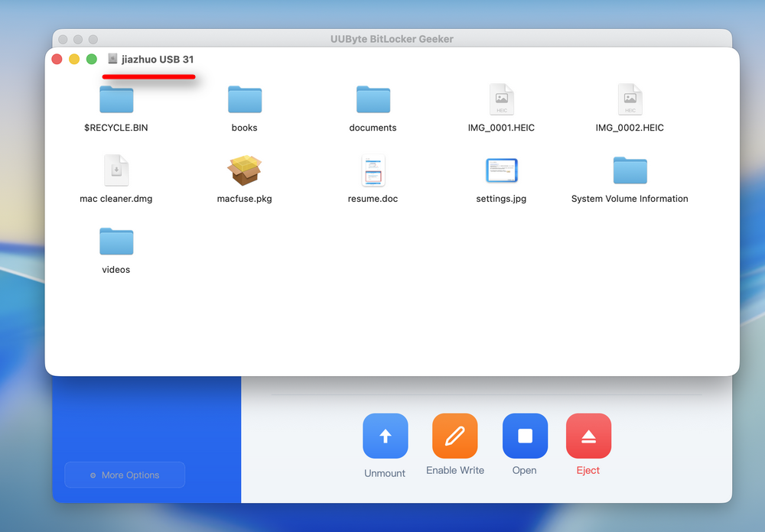Viewport: 765px width, 532px height.
Task: Click the drive icon next to jiazhuo USB 31
Action: [x=112, y=59]
